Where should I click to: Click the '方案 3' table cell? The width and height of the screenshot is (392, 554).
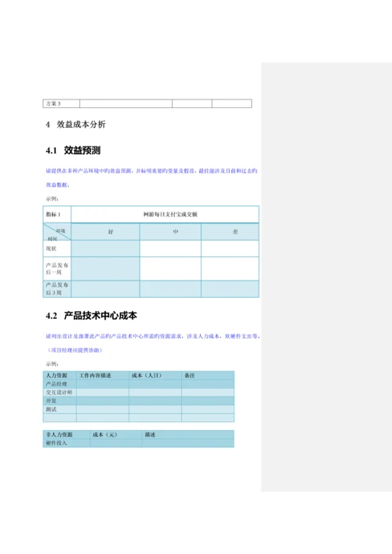click(61, 103)
